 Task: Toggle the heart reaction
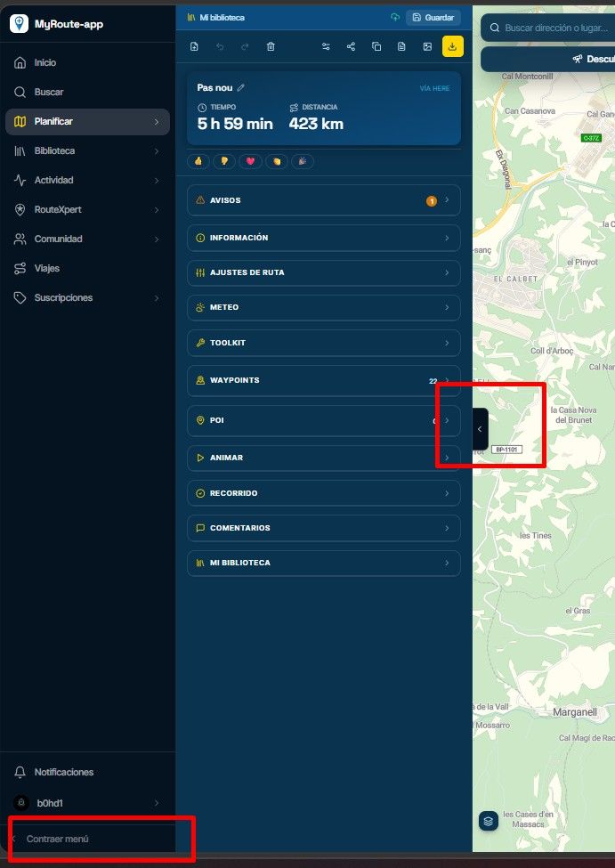(x=250, y=161)
